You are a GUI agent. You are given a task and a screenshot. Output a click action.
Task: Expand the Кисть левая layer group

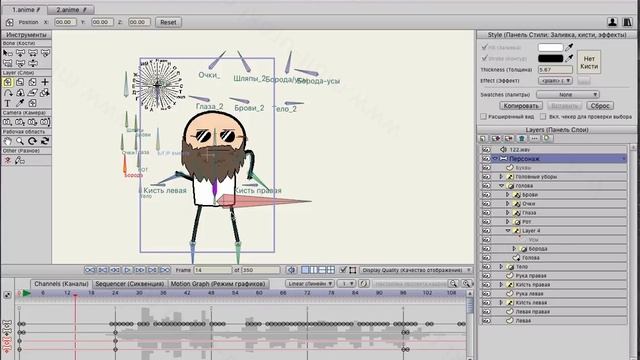click(501, 302)
